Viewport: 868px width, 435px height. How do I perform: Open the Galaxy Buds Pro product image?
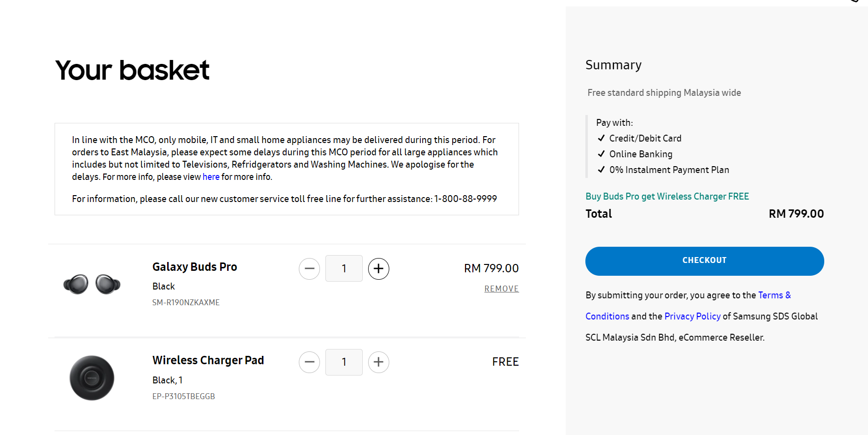[92, 284]
